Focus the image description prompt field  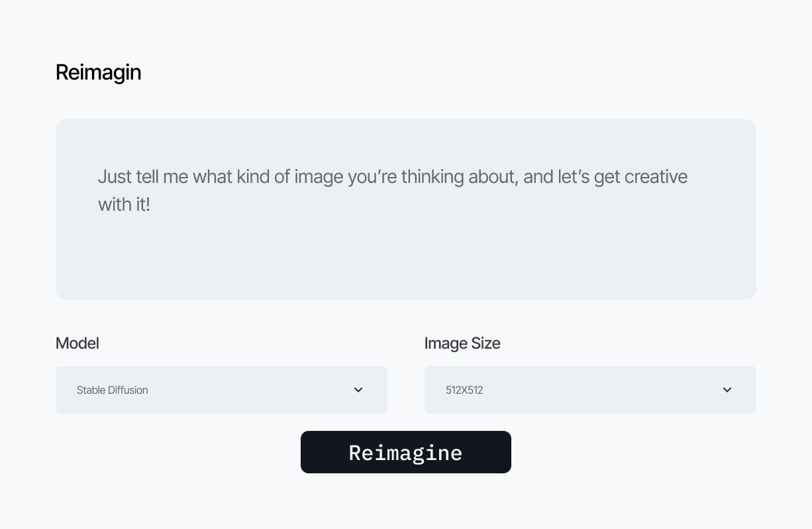[x=406, y=209]
